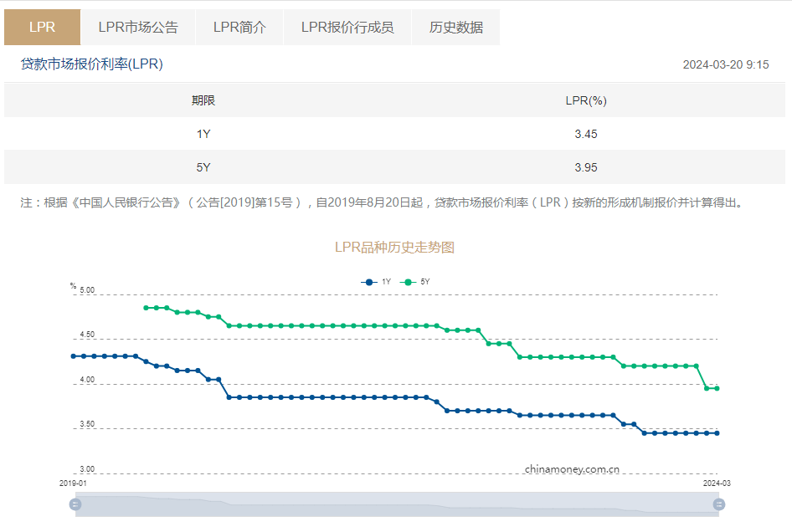
Task: Open the LPR报价行成员 tab
Action: (x=347, y=28)
